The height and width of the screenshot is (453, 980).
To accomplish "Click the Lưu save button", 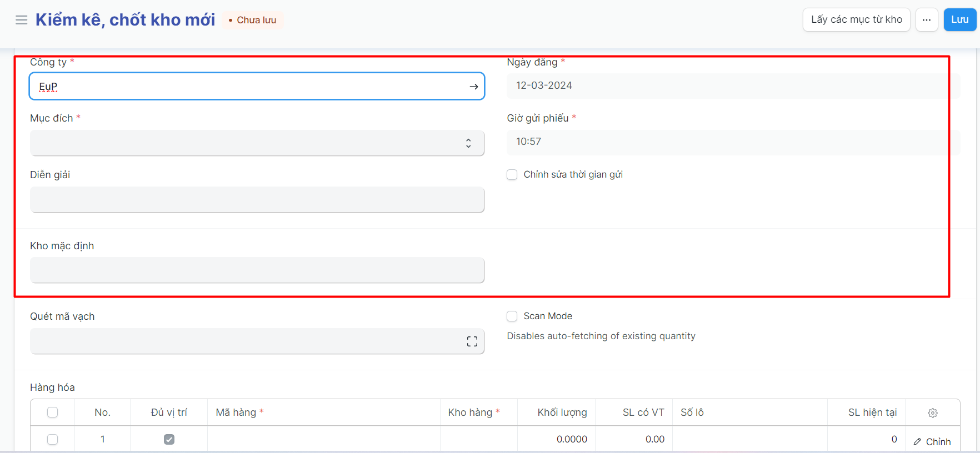I will 959,20.
